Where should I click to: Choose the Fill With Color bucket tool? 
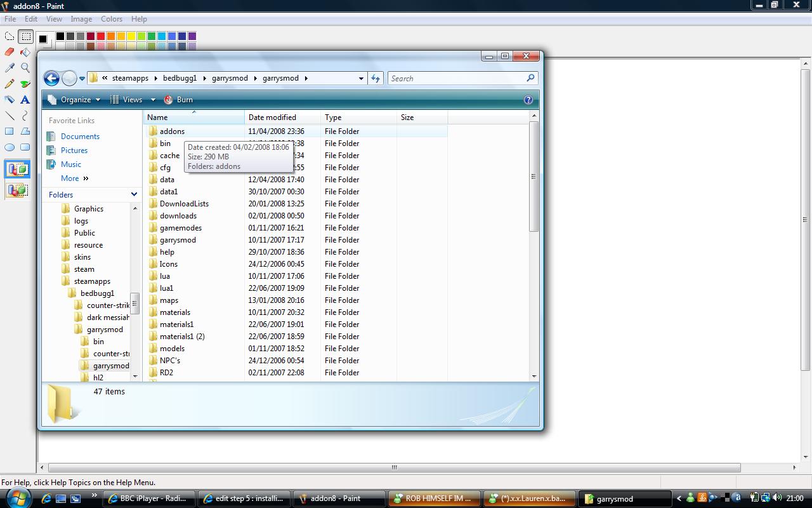[25, 52]
